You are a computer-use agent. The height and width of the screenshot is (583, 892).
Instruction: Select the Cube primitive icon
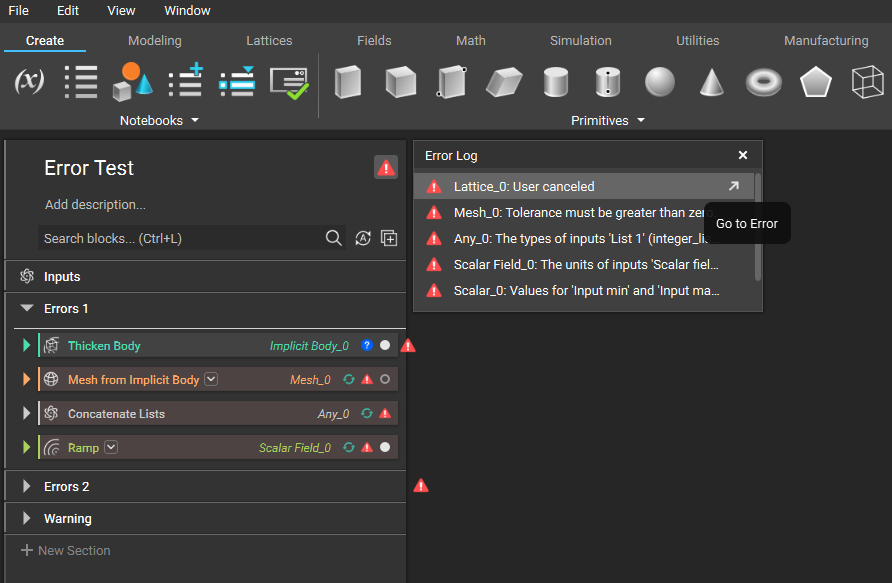(x=400, y=82)
